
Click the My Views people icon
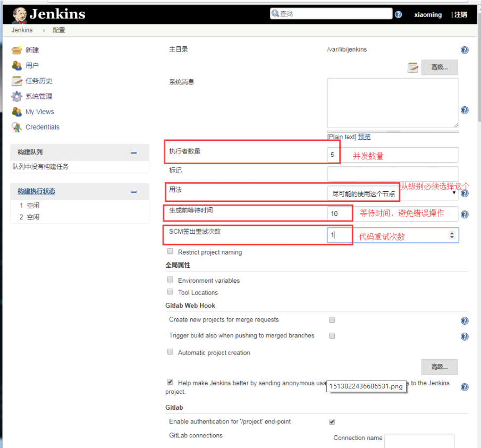click(16, 112)
